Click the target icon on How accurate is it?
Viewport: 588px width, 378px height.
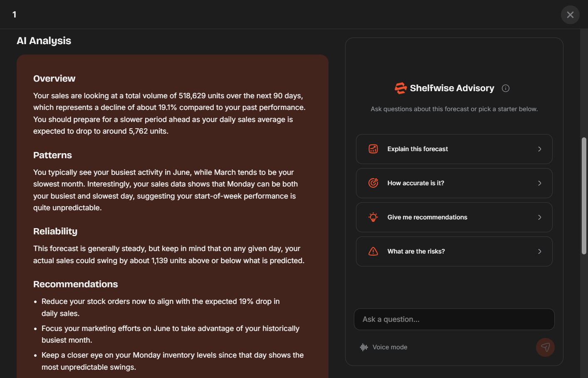[x=373, y=183]
